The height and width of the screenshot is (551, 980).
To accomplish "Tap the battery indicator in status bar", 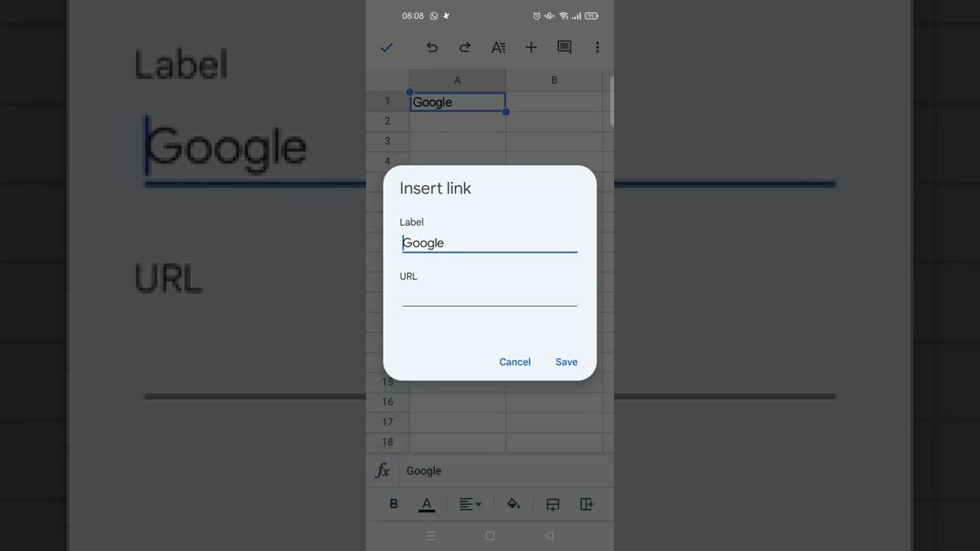I will 591,15.
